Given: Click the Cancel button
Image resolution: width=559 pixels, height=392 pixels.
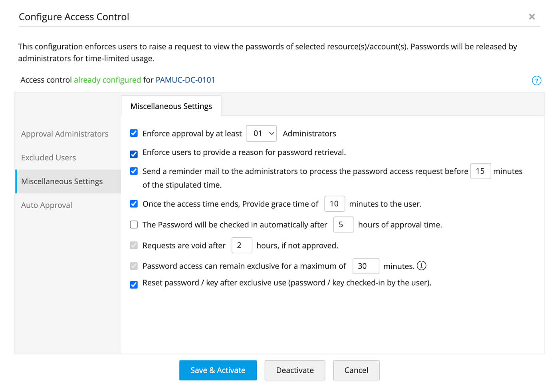Looking at the screenshot, I should [x=356, y=370].
